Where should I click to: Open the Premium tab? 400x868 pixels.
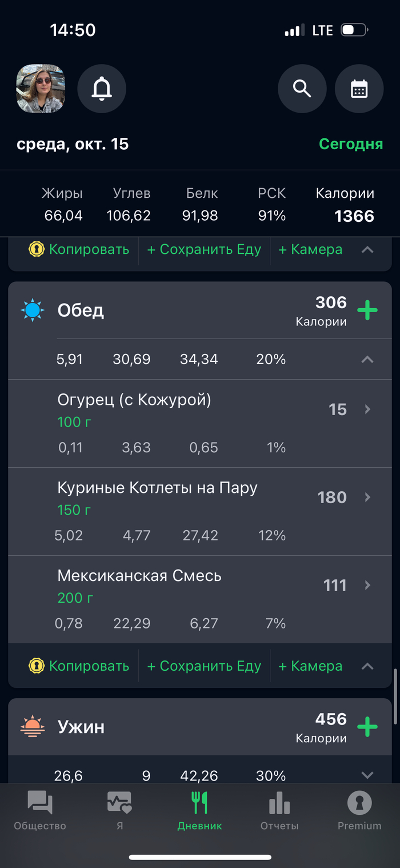(359, 811)
